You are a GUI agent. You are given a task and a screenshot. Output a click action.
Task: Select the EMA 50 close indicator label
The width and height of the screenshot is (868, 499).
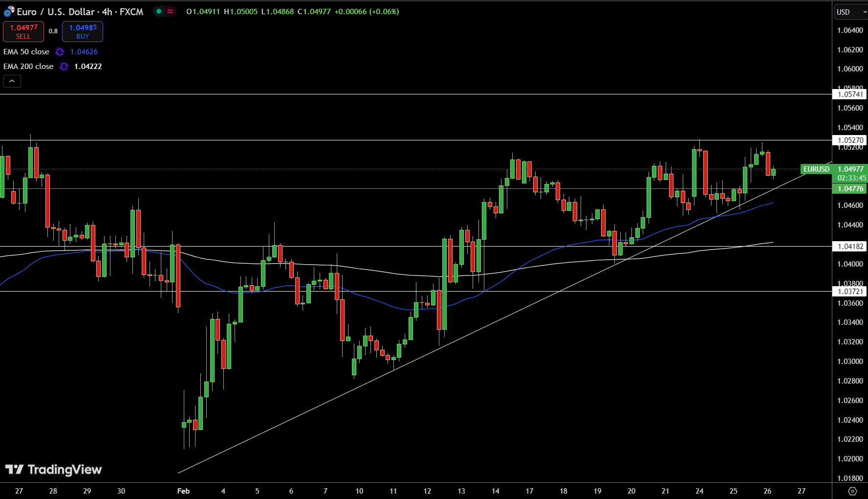click(26, 52)
